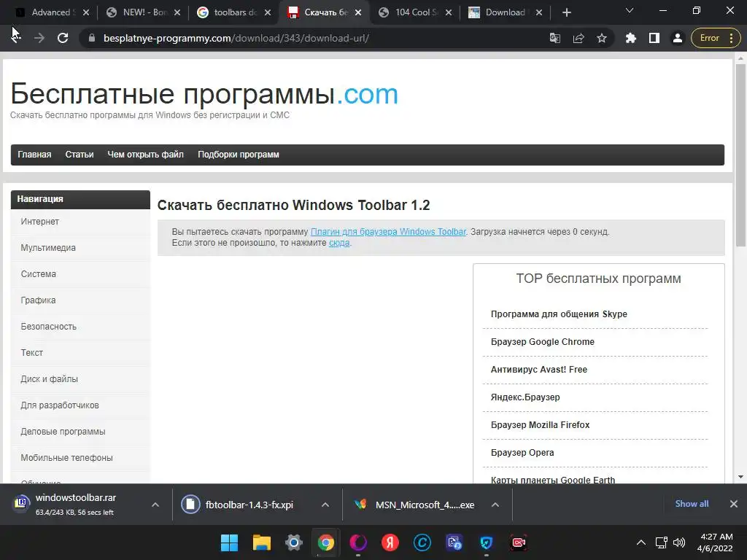Click the URL address bar
Screen dimensions: 747x560
[314, 38]
